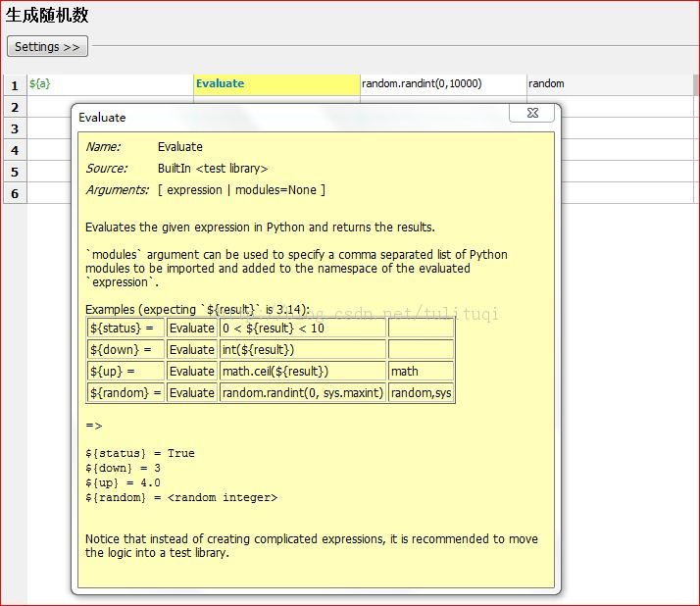Click the random,sys modules example cell
Screen dimensions: 700x606
point(421,393)
